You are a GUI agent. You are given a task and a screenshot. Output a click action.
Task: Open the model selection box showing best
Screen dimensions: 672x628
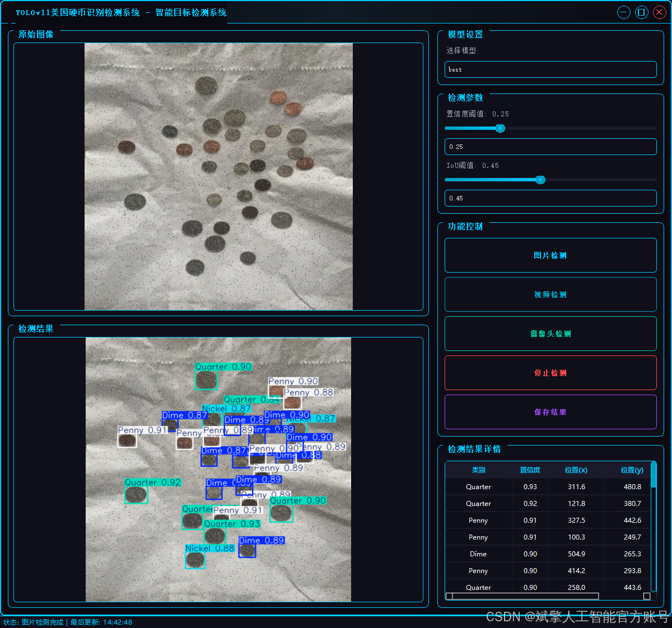(x=550, y=69)
